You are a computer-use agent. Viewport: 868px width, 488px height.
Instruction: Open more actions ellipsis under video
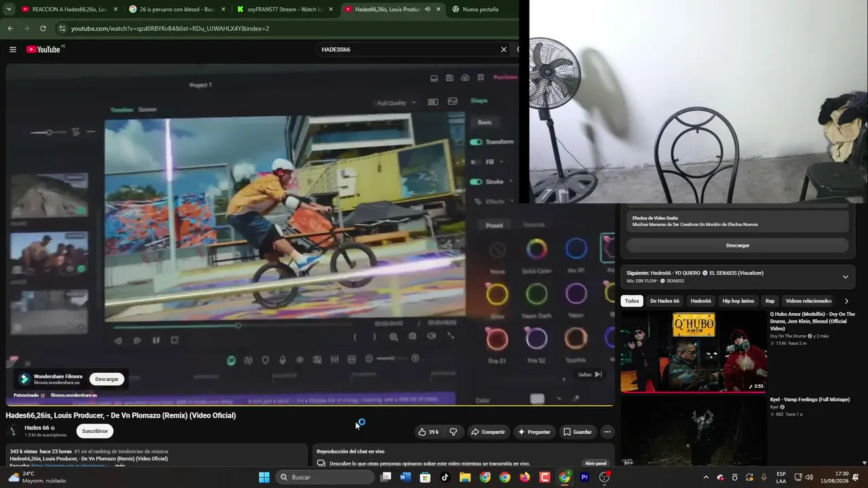[x=607, y=432]
